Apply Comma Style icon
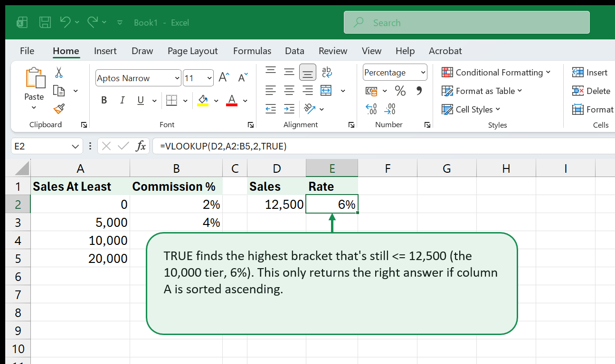615x364 pixels. click(419, 90)
